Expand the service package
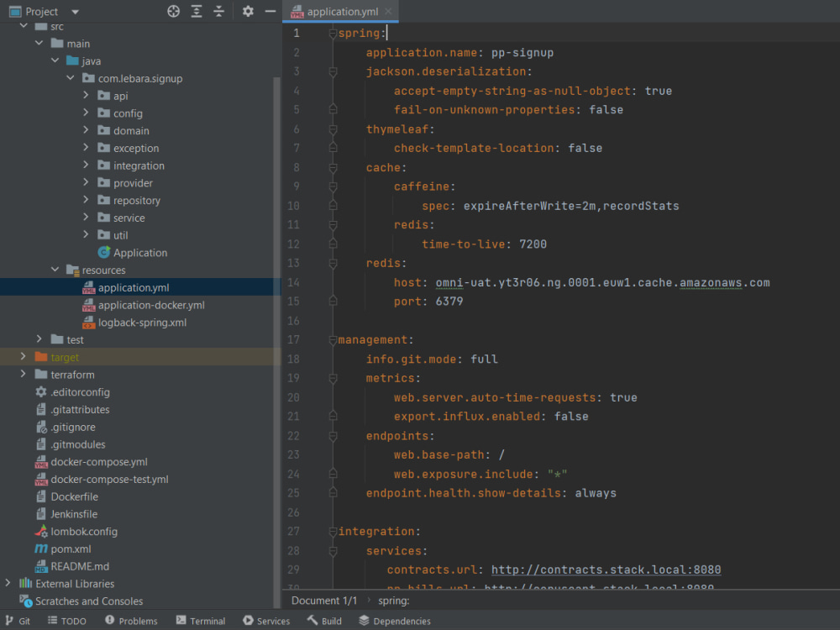The width and height of the screenshot is (840, 630). pos(86,218)
